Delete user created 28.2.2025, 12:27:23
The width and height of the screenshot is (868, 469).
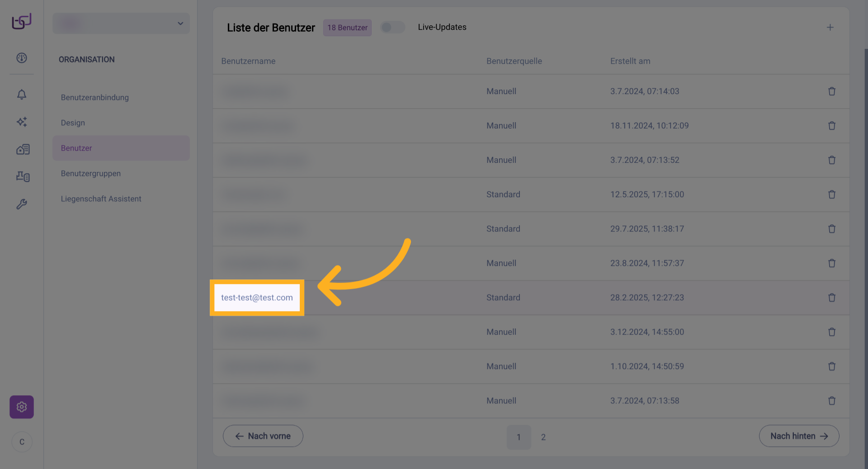click(831, 298)
